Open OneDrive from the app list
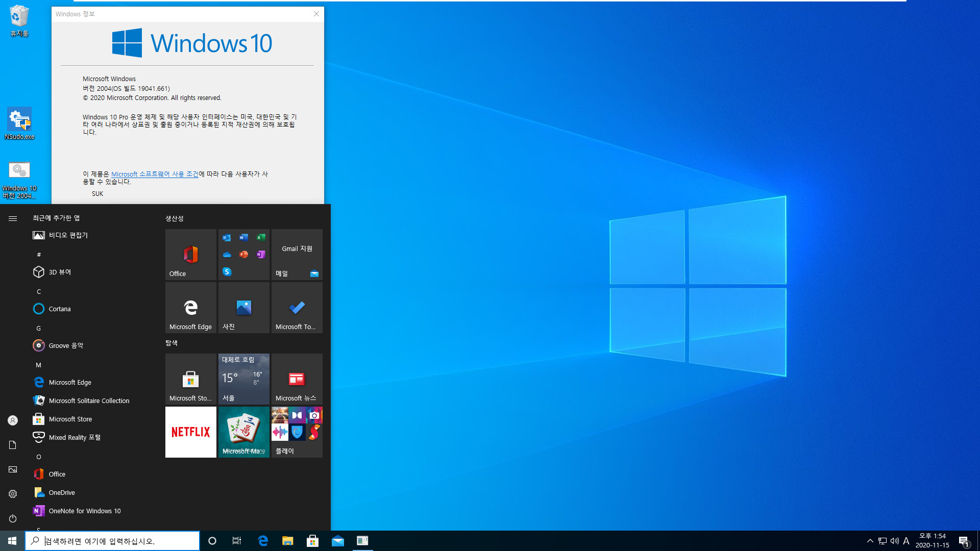This screenshot has width=980, height=551. coord(92,492)
